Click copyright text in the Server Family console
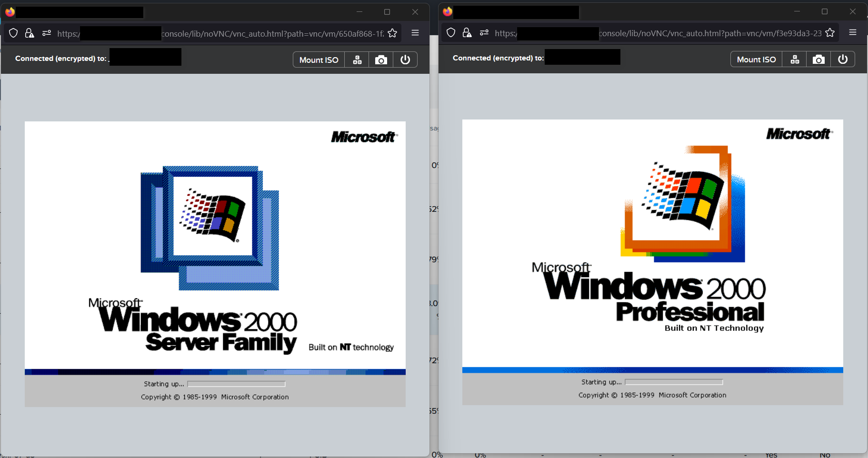The height and width of the screenshot is (458, 868). (215, 397)
